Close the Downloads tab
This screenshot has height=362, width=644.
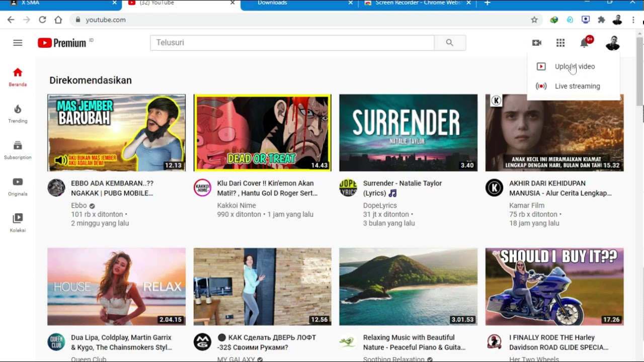[351, 3]
